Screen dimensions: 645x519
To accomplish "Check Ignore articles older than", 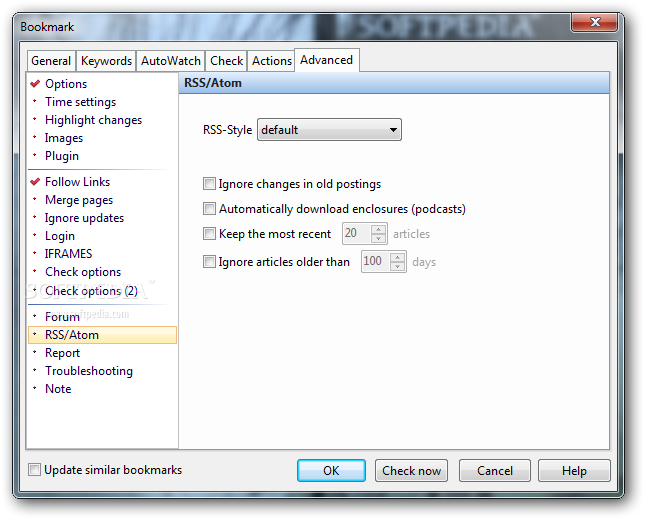I will click(209, 262).
